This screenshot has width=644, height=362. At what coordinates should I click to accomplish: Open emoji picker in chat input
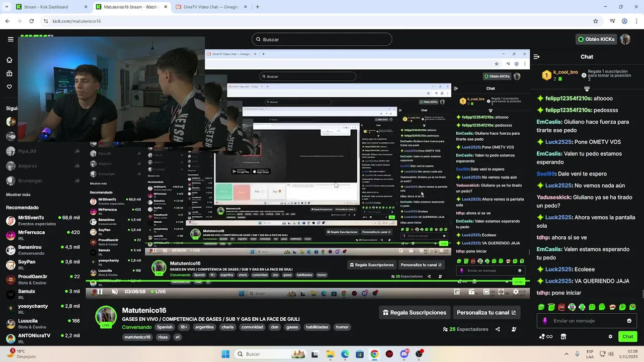[x=629, y=321]
